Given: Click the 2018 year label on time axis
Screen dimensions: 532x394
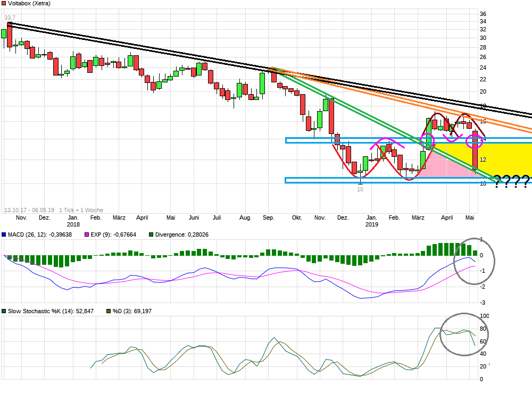Looking at the screenshot, I should (73, 224).
